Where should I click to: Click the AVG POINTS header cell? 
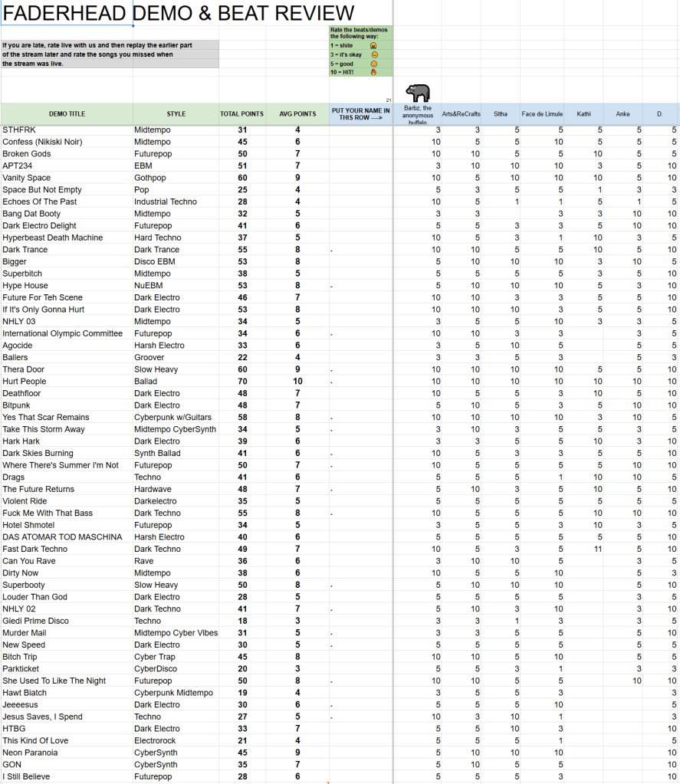297,114
